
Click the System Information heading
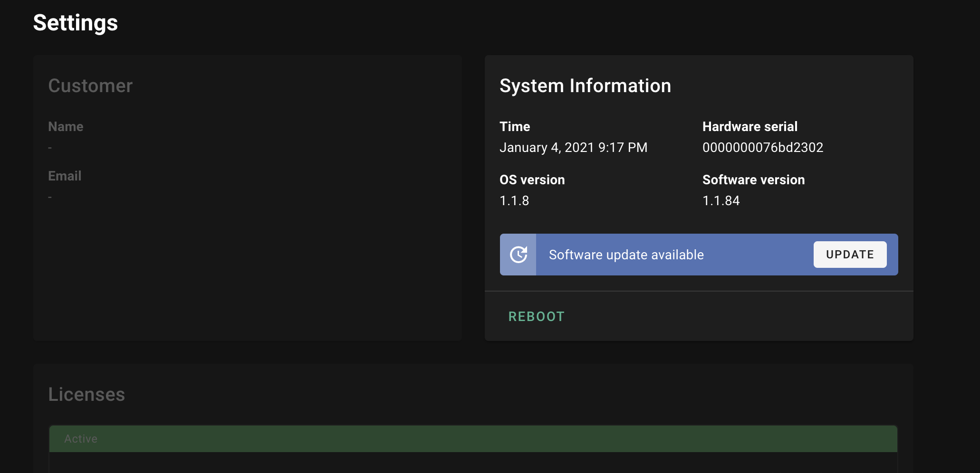[585, 86]
